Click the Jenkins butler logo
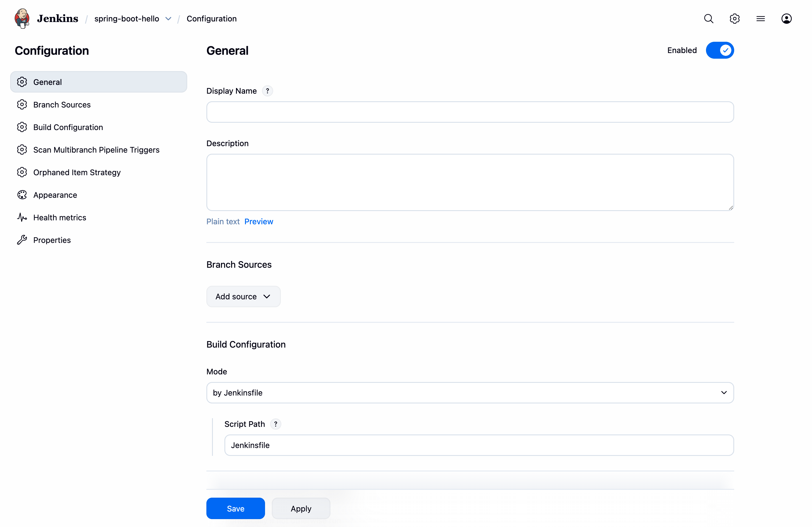This screenshot has height=527, width=812. coord(22,18)
